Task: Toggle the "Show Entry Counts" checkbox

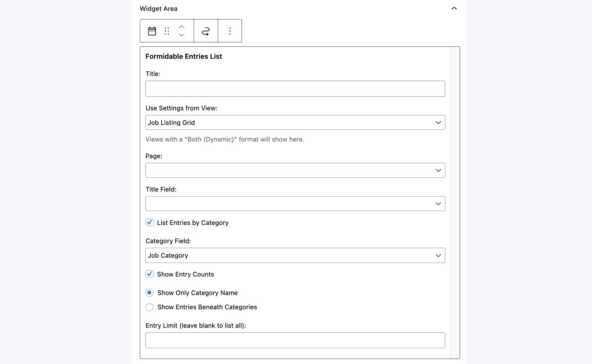Action: (x=149, y=273)
